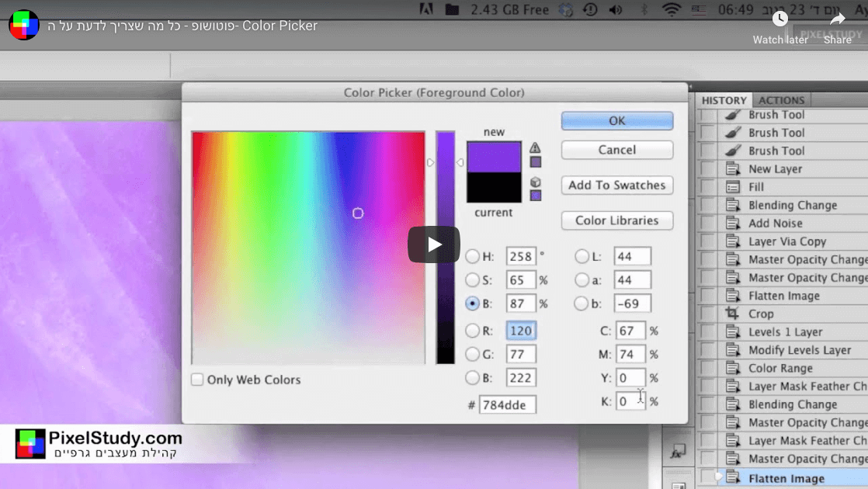Click the hex color input field
Image resolution: width=868 pixels, height=489 pixels.
tap(507, 404)
